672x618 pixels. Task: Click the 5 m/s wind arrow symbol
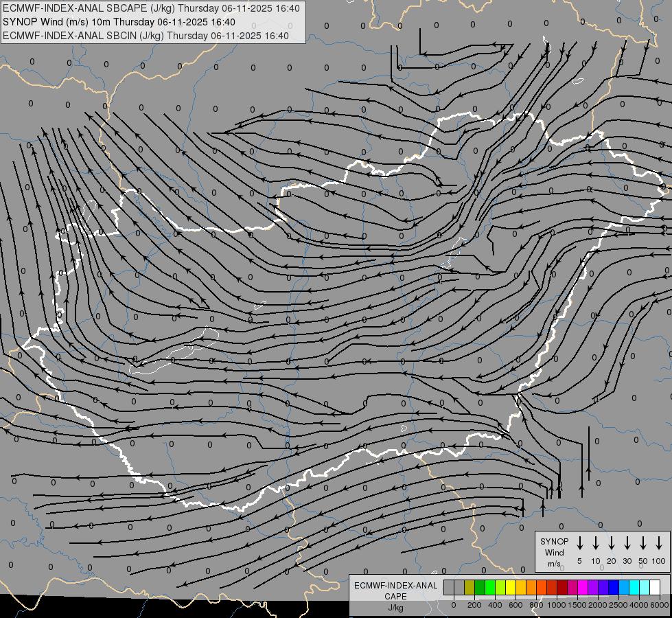pyautogui.click(x=580, y=543)
